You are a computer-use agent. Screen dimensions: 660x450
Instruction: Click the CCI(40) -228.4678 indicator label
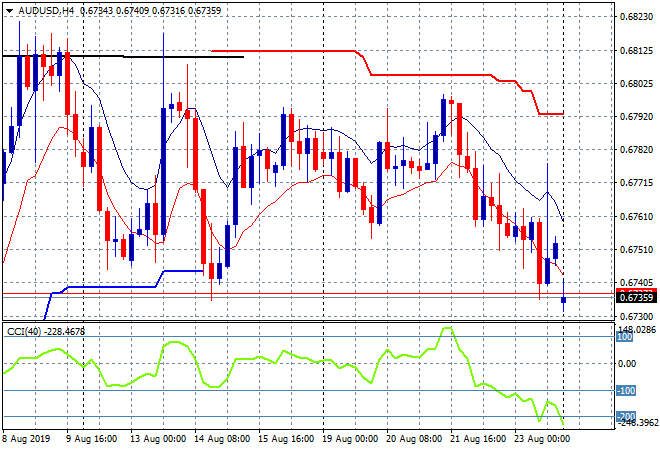click(x=46, y=332)
